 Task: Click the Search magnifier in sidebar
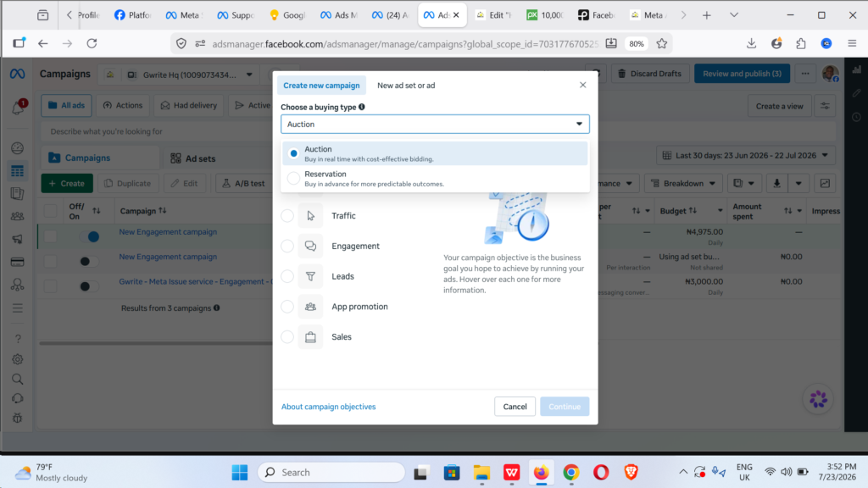18,379
